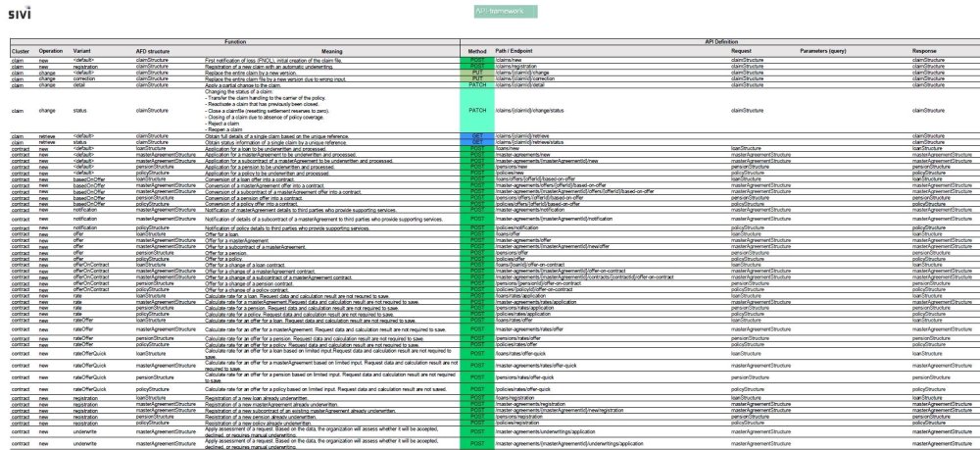Select "Application for a pension to be underwritten" cell
The image size is (980, 450).
pos(332,168)
